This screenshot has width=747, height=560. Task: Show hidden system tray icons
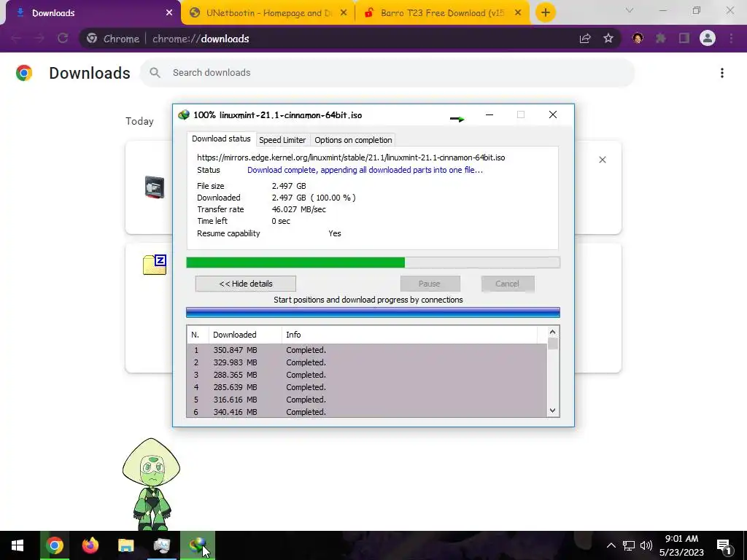tap(611, 545)
